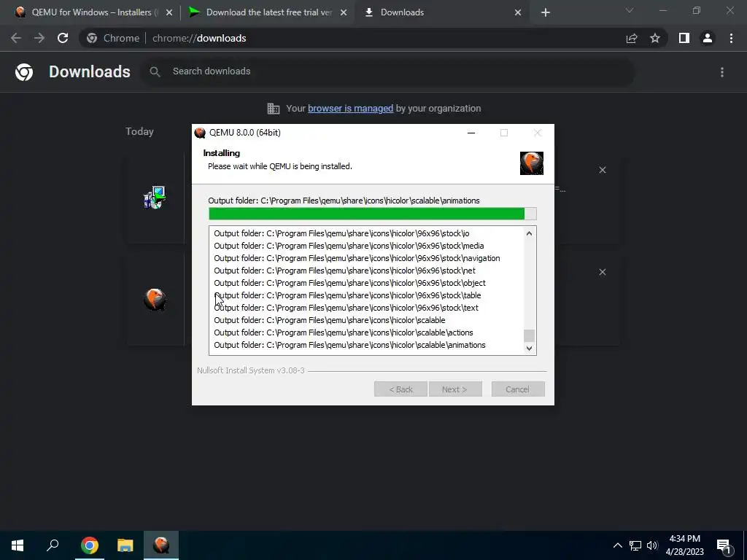Click the search magnifier in downloads bar
The width and height of the screenshot is (747, 560).
pos(155,71)
